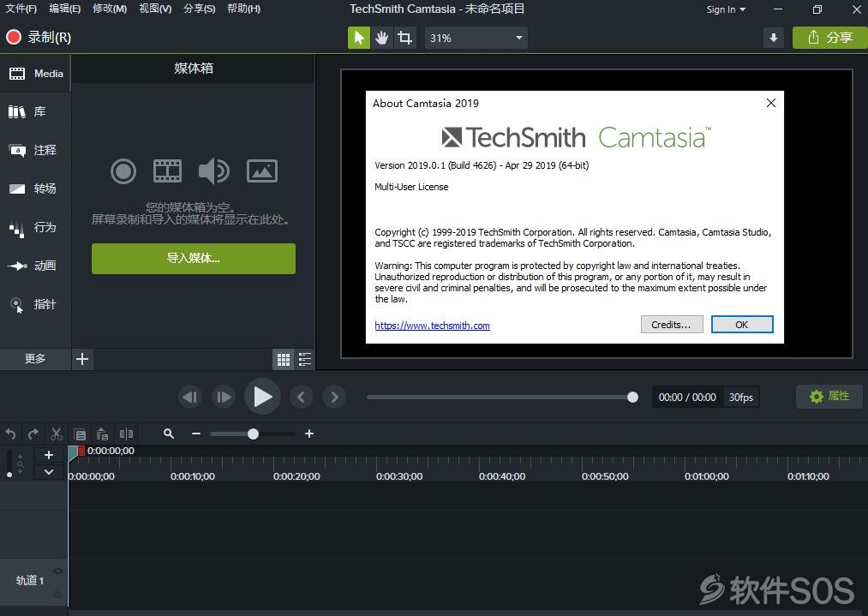Click OK in the About dialog
868x616 pixels.
(x=742, y=325)
